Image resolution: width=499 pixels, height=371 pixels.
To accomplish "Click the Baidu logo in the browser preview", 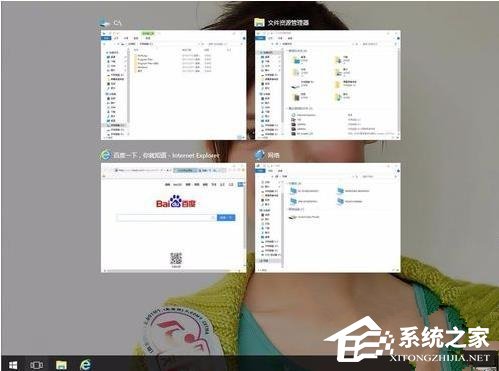I will (176, 202).
